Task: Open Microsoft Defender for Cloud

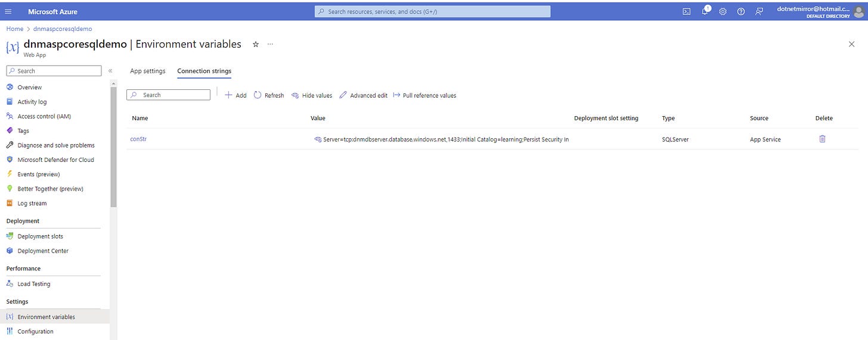Action: click(55, 160)
